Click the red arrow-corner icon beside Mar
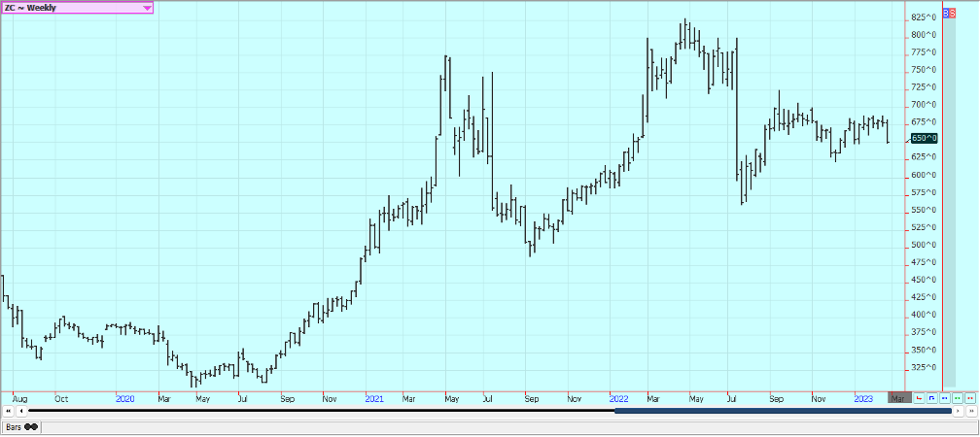The height and width of the screenshot is (437, 980). coord(919,398)
